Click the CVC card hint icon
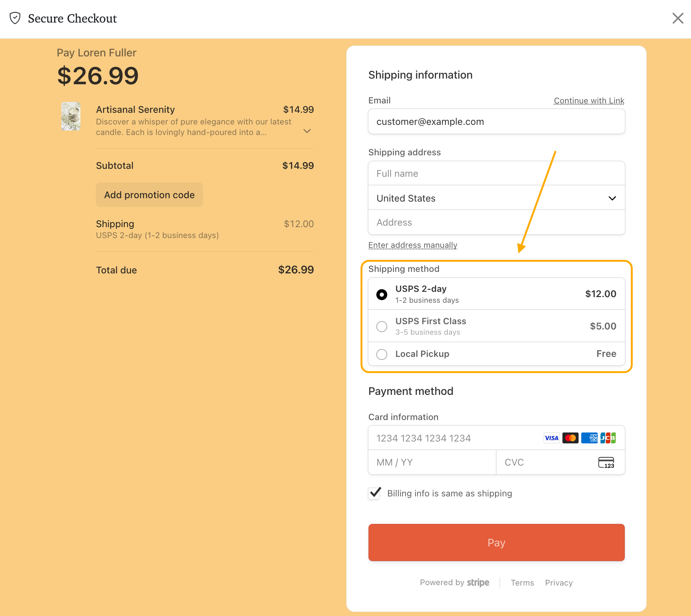Viewport: 691px width, 616px height. pyautogui.click(x=606, y=462)
